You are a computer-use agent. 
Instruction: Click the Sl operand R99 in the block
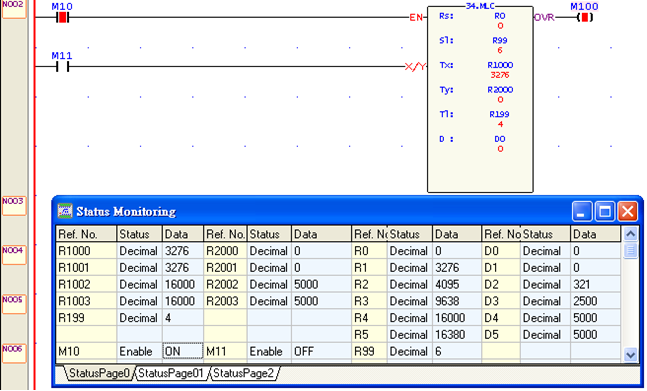pos(500,40)
